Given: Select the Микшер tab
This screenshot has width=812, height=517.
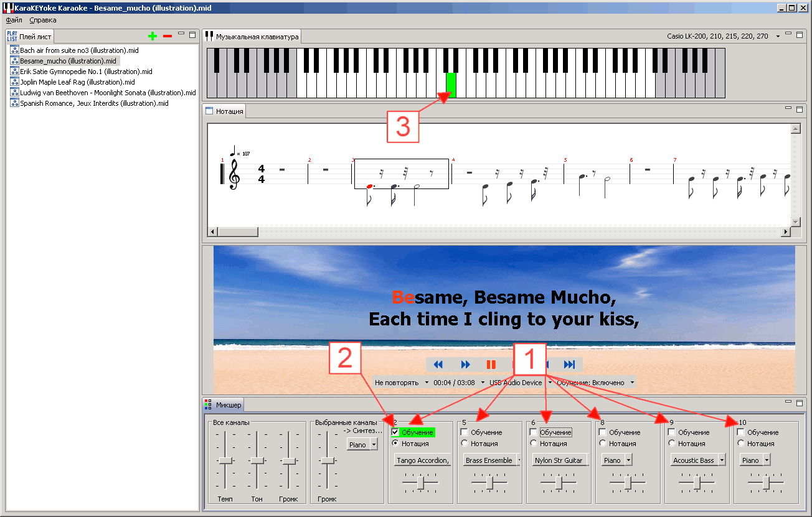Looking at the screenshot, I should click(x=224, y=405).
